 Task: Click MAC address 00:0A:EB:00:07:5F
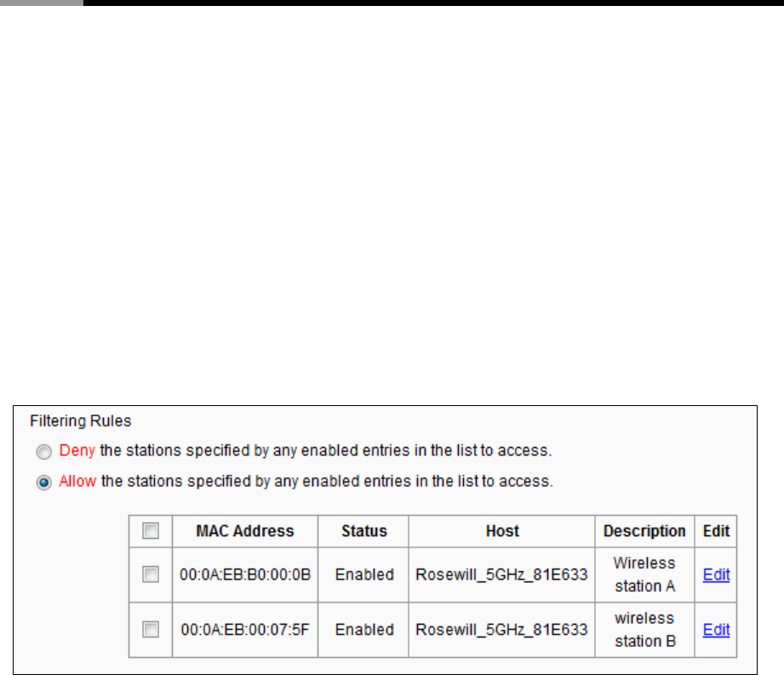pyautogui.click(x=245, y=630)
